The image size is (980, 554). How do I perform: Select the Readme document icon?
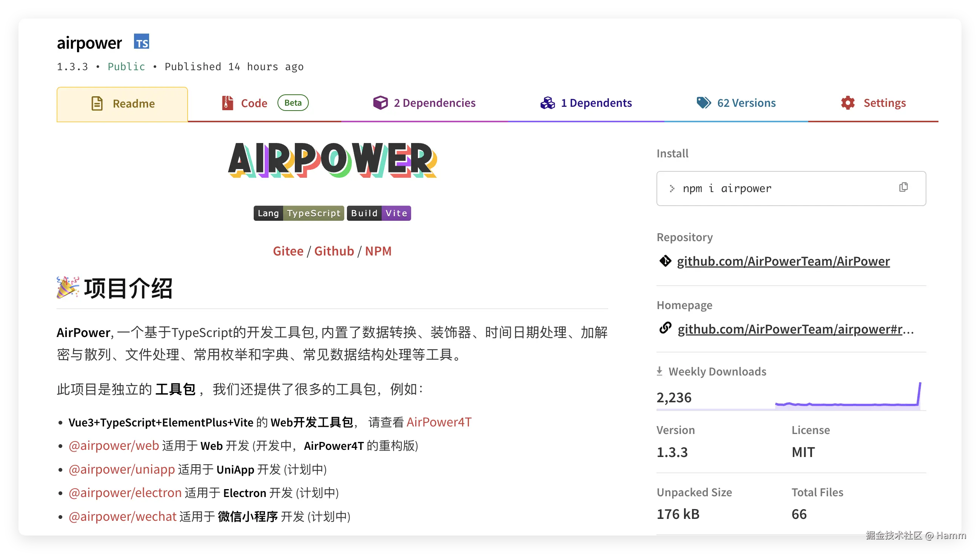(97, 103)
